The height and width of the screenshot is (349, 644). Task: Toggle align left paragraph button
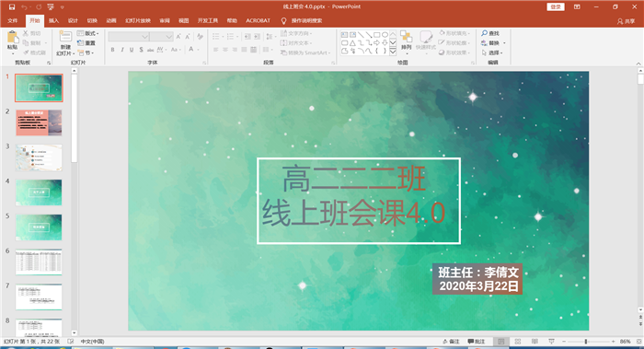coord(215,50)
